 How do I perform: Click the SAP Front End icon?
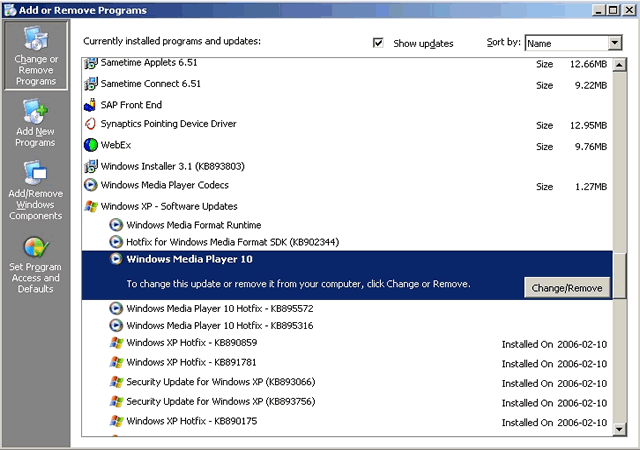90,105
